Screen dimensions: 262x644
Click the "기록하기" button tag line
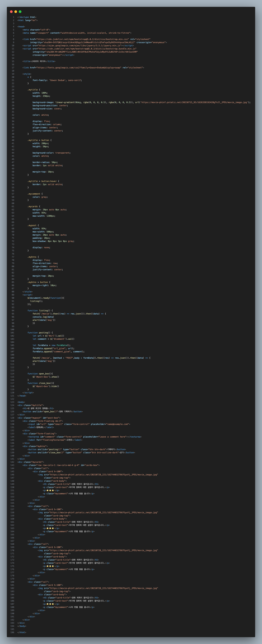tap(77, 450)
